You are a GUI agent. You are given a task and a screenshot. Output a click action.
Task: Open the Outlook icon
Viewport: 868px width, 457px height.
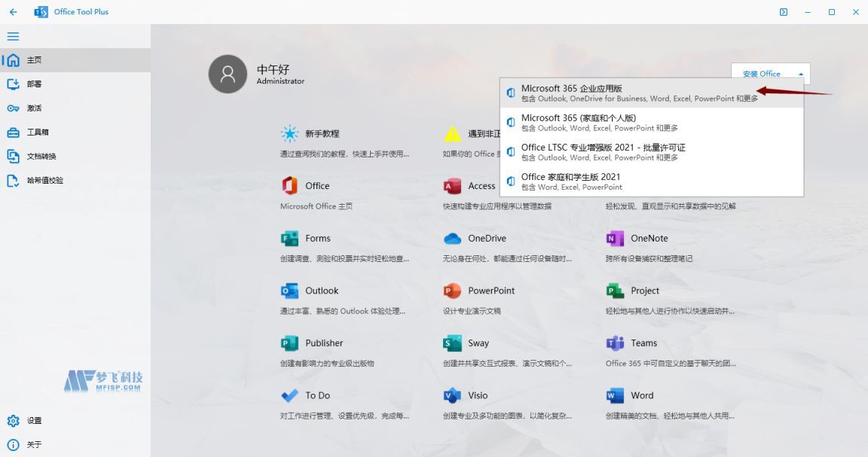289,291
